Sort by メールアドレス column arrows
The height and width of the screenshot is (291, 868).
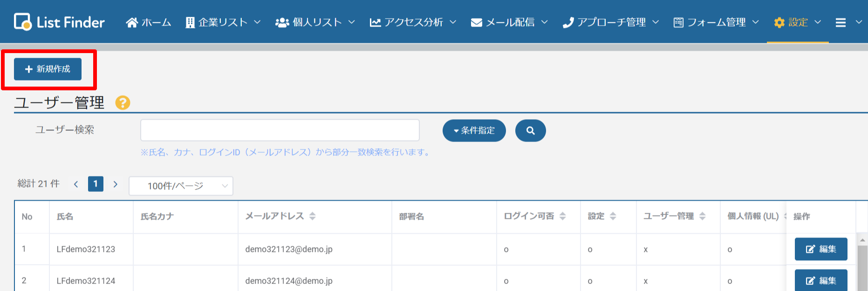(313, 216)
